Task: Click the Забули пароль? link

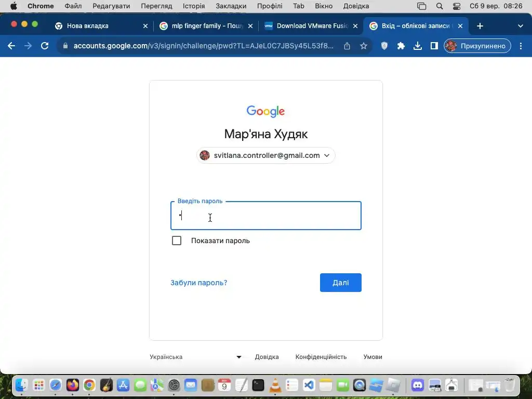Action: click(199, 283)
